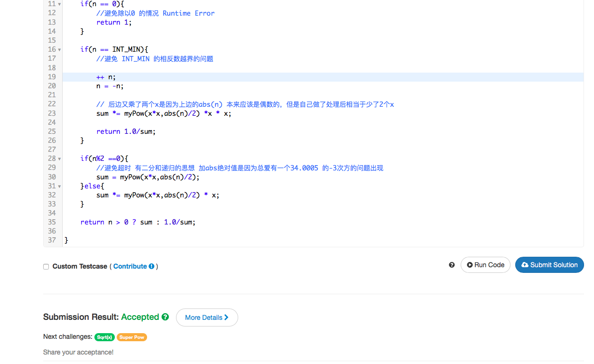Collapse code fold arrow at line 31
The height and width of the screenshot is (364, 594).
point(59,186)
